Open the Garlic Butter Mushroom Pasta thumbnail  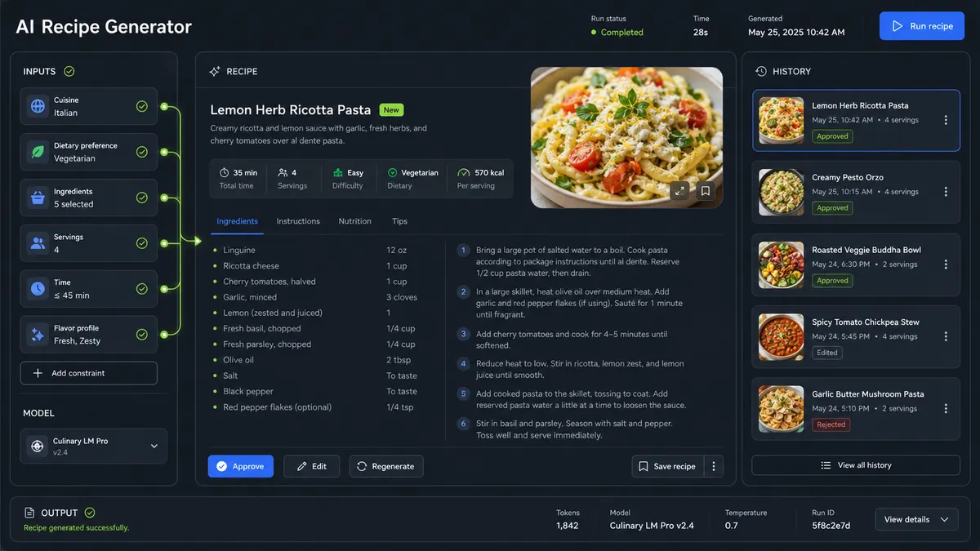tap(781, 409)
